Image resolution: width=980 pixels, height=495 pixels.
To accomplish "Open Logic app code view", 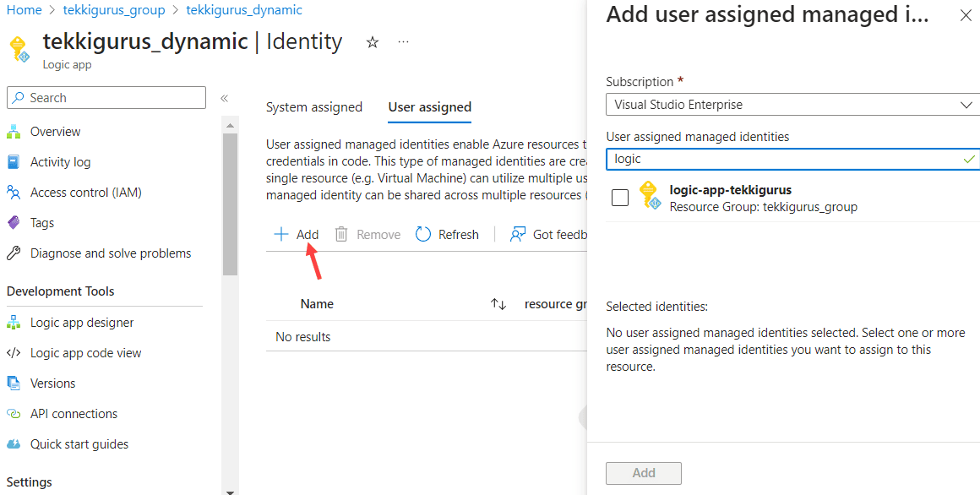I will tap(85, 352).
